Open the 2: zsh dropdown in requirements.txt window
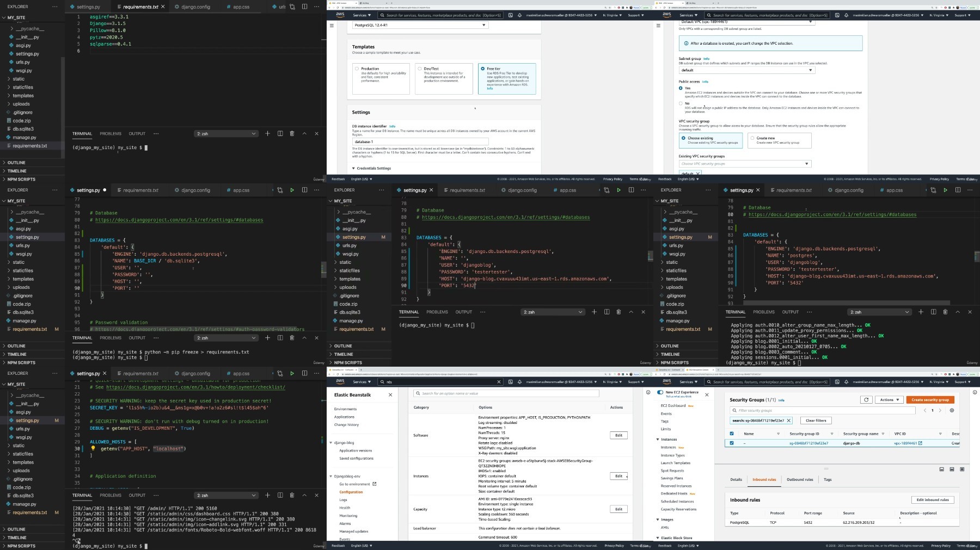 (x=226, y=133)
